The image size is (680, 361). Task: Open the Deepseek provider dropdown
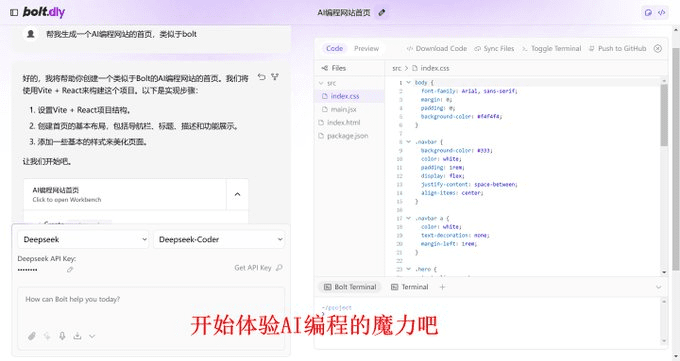point(83,240)
